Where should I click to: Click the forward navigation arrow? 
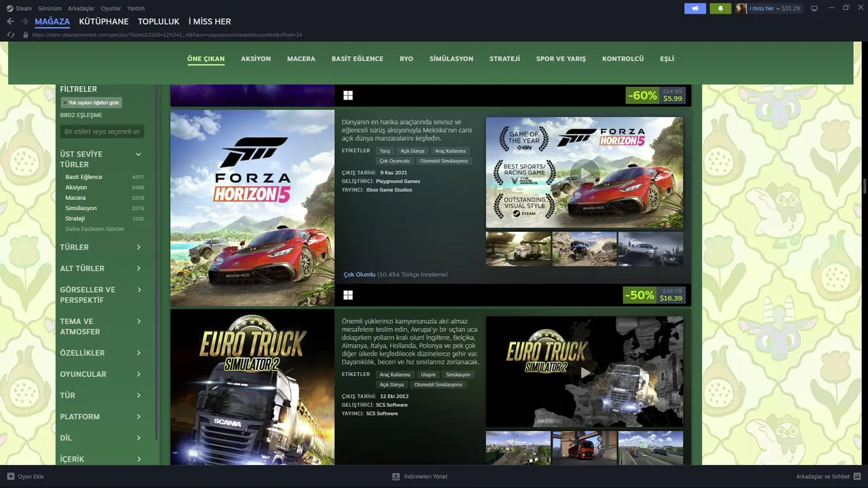[24, 21]
